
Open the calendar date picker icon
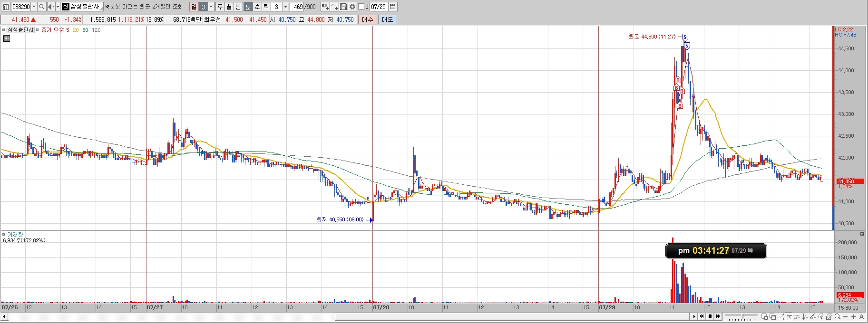pos(393,7)
